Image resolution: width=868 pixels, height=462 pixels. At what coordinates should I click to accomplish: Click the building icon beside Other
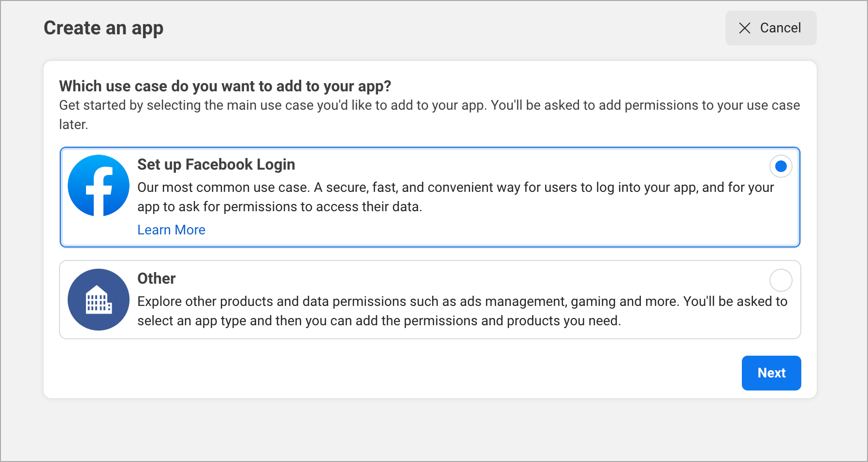point(99,300)
